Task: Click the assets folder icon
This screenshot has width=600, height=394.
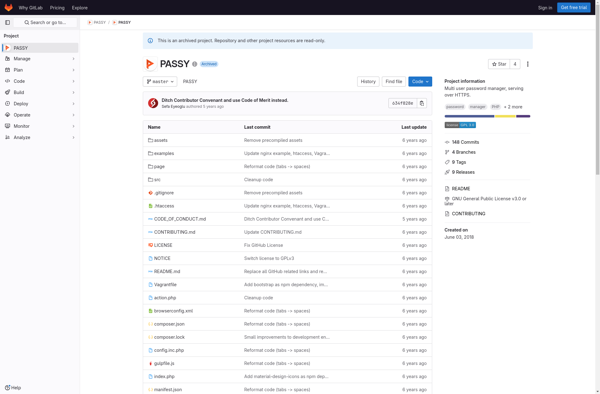Action: pos(150,140)
